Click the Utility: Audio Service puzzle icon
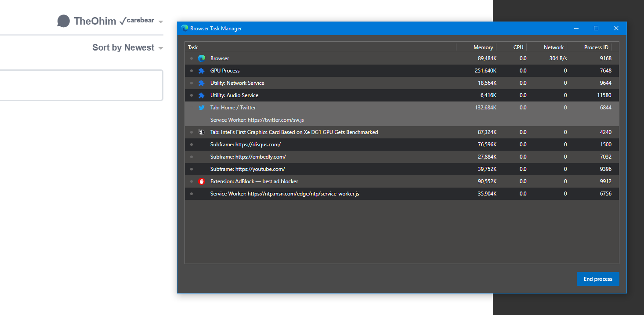Viewport: 644px width, 315px height. [202, 95]
